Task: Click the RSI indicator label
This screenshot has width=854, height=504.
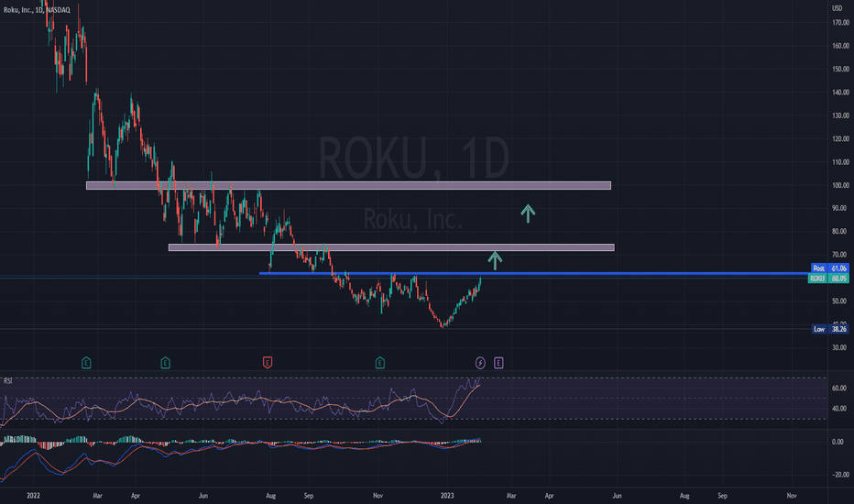Action: click(x=8, y=381)
